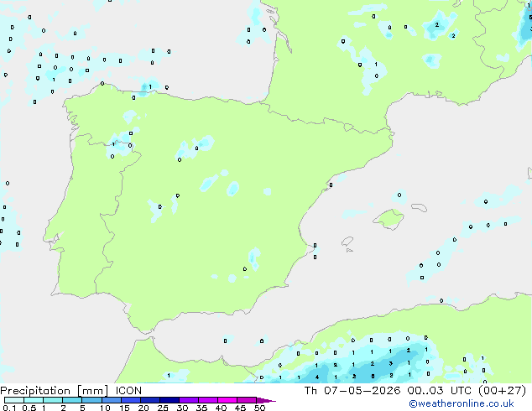Click the '0.1' legend label
Viewport: 532px width, 411px height.
(x=9, y=408)
